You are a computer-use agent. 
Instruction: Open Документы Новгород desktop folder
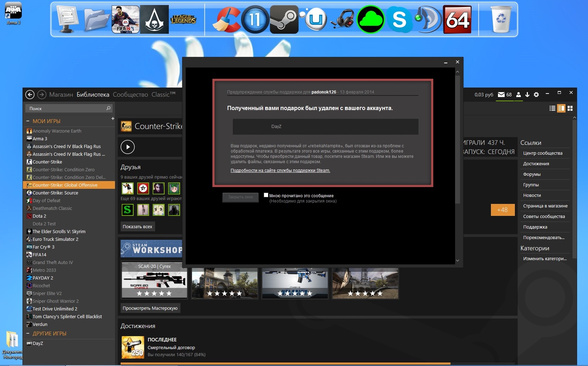[x=12, y=345]
